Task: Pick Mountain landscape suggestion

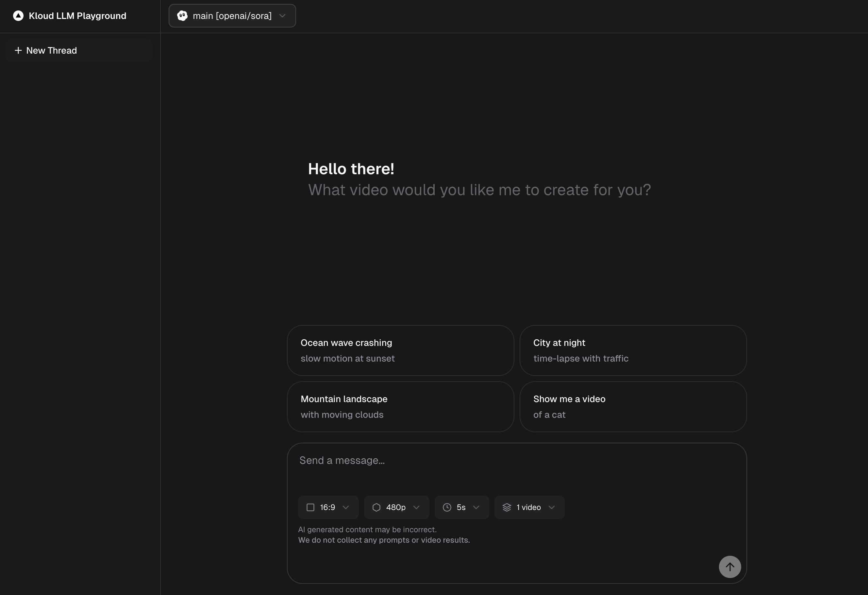Action: coord(400,407)
